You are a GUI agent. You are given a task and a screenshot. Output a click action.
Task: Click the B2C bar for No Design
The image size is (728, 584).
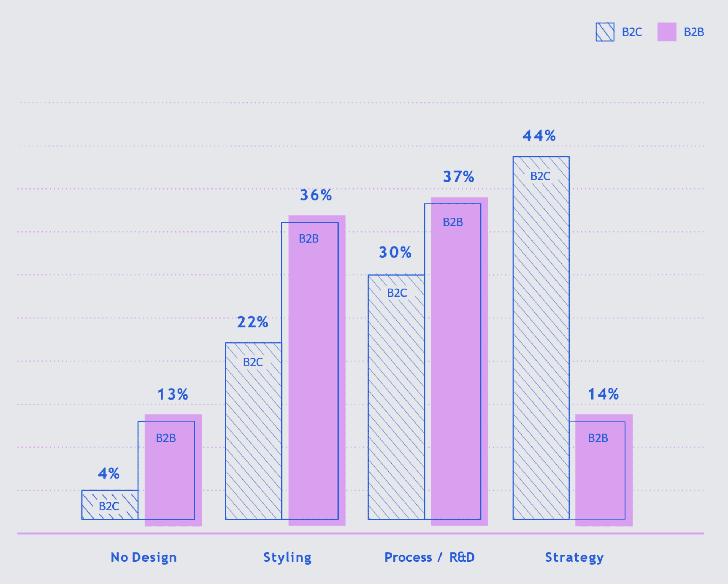[110, 505]
